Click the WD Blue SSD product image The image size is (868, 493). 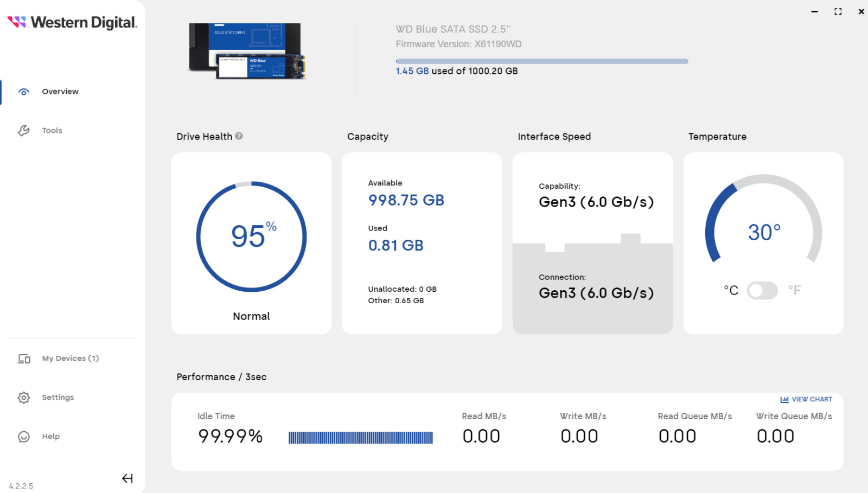247,52
